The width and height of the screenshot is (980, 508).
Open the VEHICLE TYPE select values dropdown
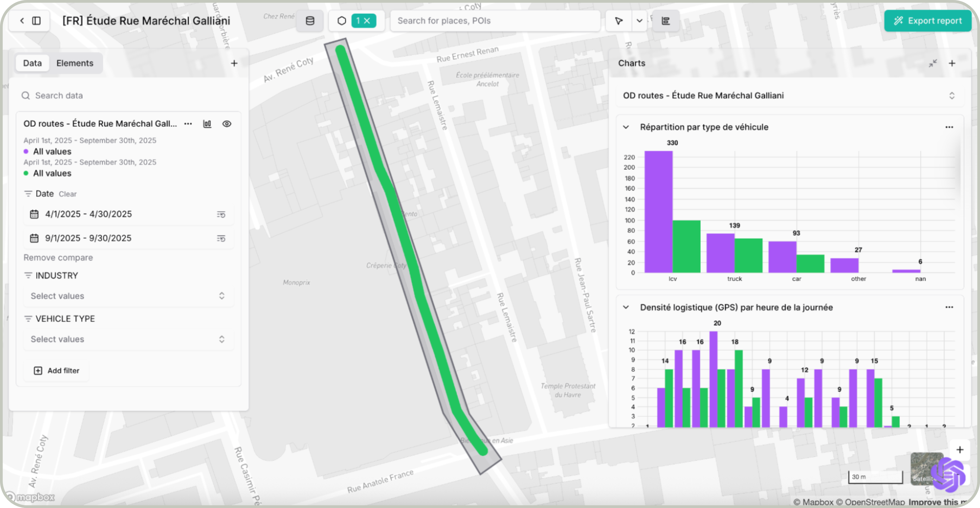tap(128, 339)
